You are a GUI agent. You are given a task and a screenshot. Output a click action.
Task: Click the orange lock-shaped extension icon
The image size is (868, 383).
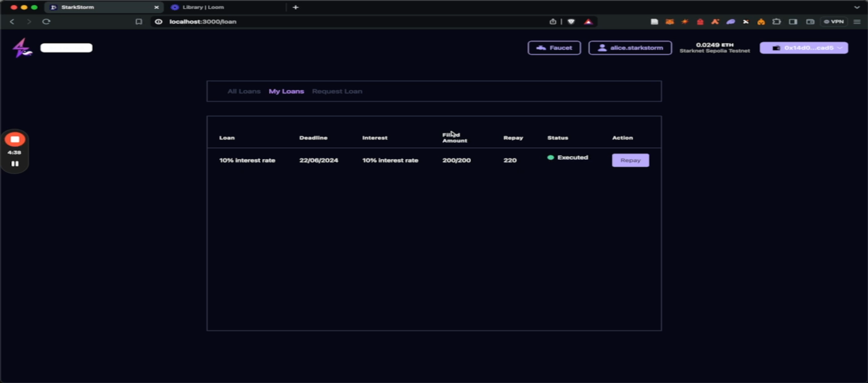point(761,22)
